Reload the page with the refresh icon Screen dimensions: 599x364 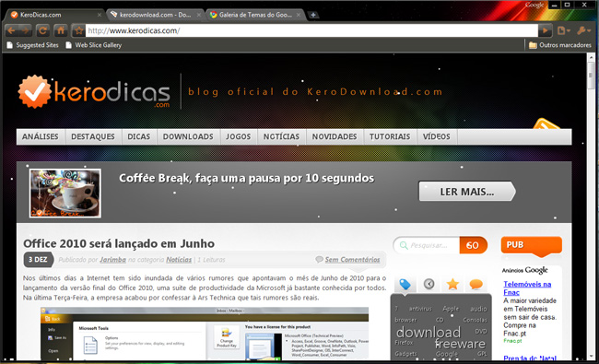42,30
